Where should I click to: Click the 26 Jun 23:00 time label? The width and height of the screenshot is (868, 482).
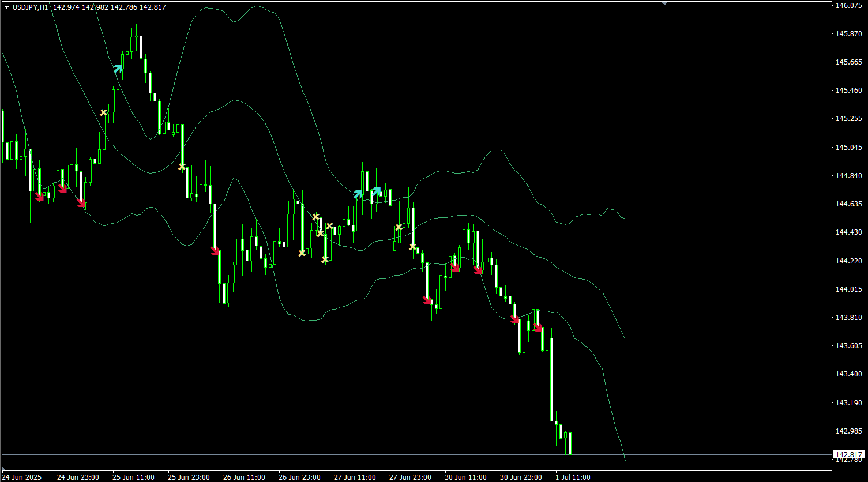[299, 477]
